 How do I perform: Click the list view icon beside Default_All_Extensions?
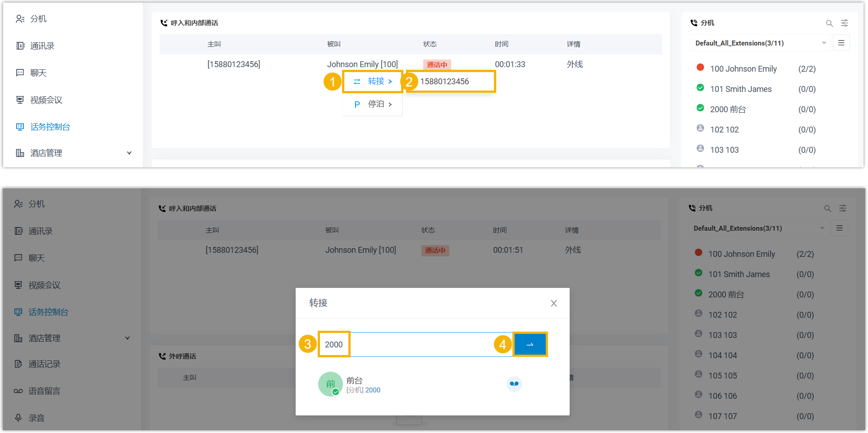click(841, 43)
